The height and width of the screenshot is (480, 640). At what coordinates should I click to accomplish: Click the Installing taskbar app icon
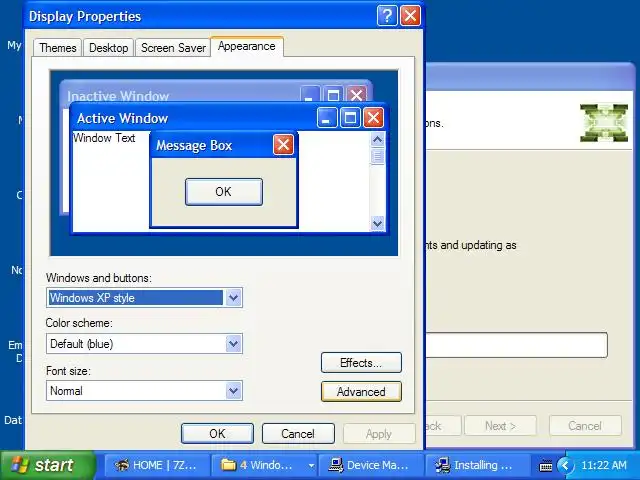tap(442, 465)
